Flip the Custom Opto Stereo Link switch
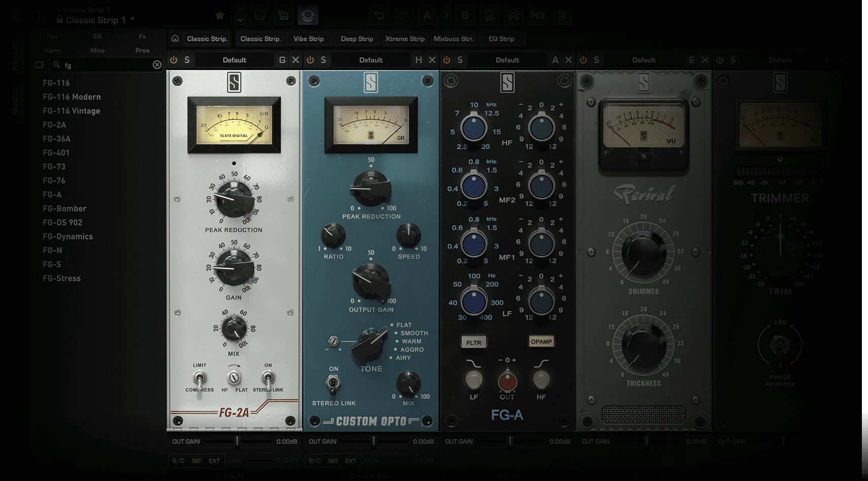 (333, 384)
